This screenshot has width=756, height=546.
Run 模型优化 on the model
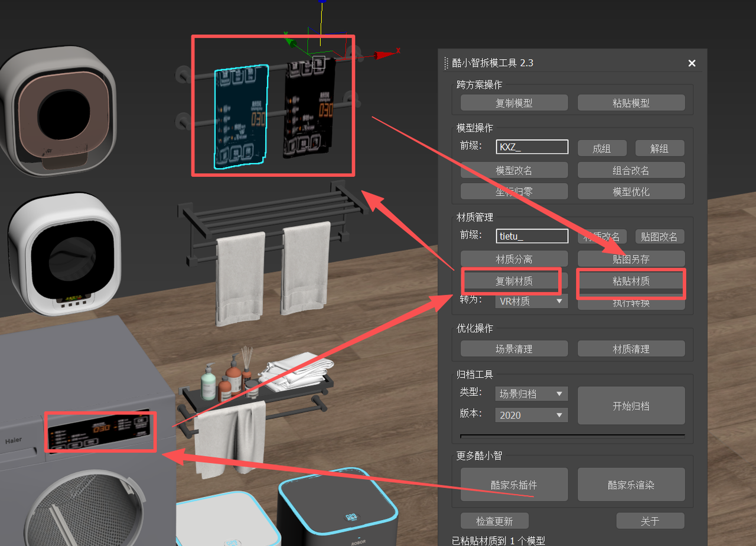[631, 191]
